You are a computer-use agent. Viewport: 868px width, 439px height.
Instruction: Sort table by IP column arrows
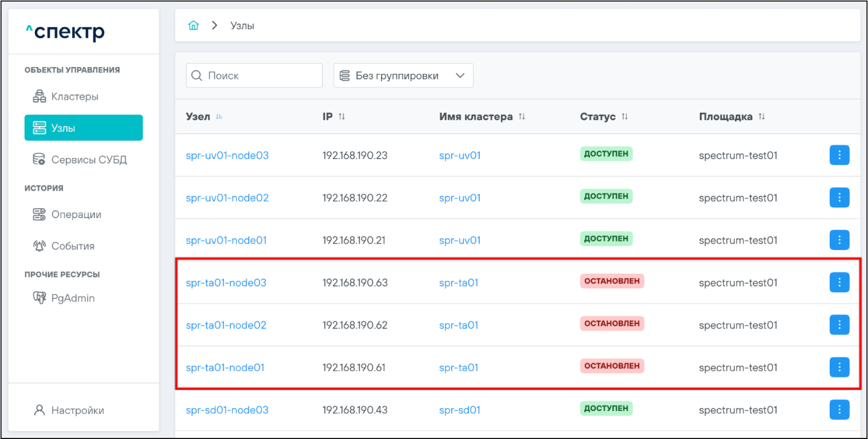(342, 117)
